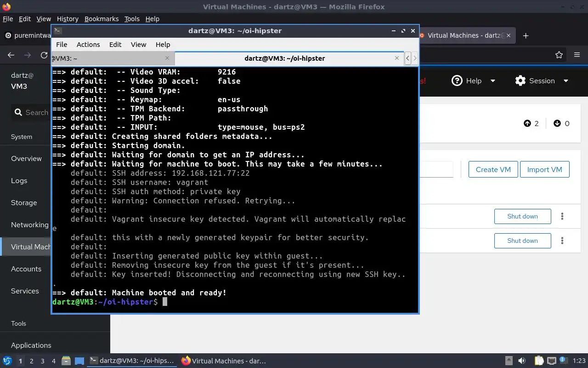Shut down the second listed VM
Viewport: 588px width, 368px height.
click(x=522, y=241)
